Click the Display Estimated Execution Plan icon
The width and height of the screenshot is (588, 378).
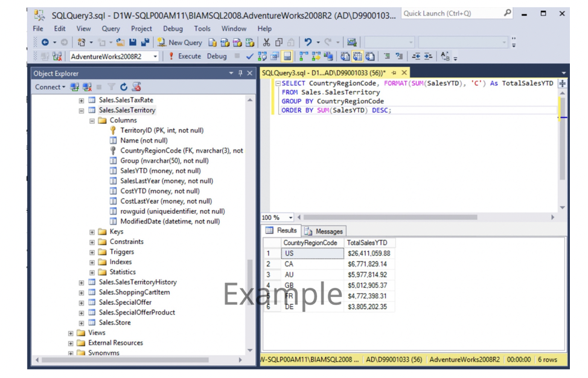[x=262, y=57]
